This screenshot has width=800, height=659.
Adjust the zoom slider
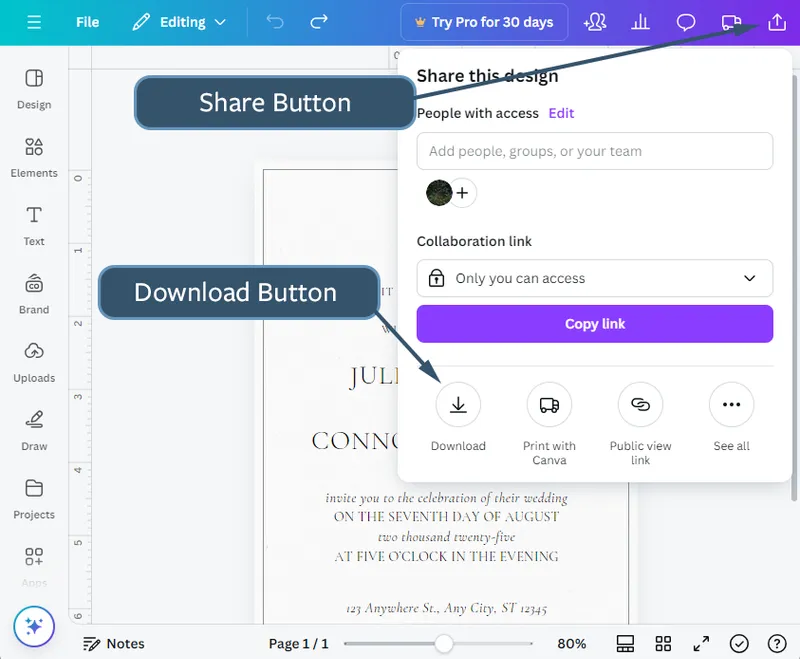444,644
